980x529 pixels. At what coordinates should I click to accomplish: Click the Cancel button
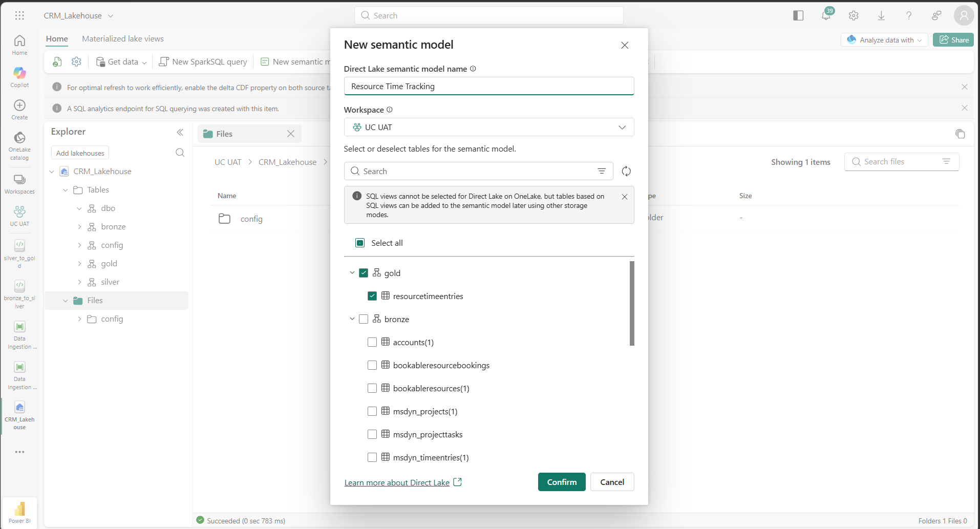(x=612, y=482)
